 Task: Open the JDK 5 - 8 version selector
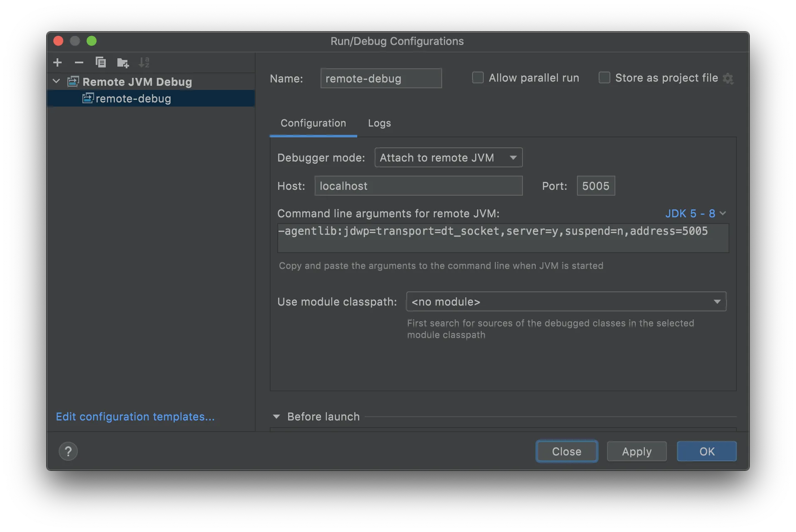click(x=695, y=214)
